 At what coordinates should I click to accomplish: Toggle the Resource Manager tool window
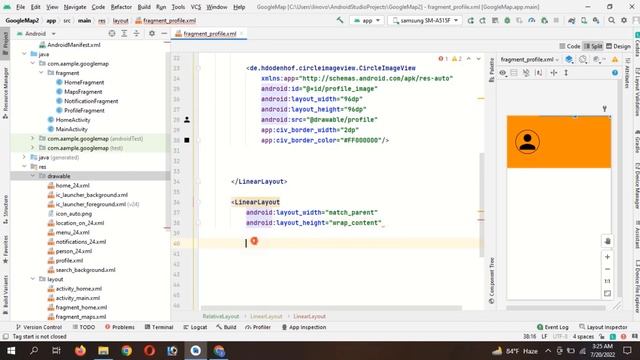tap(5, 93)
